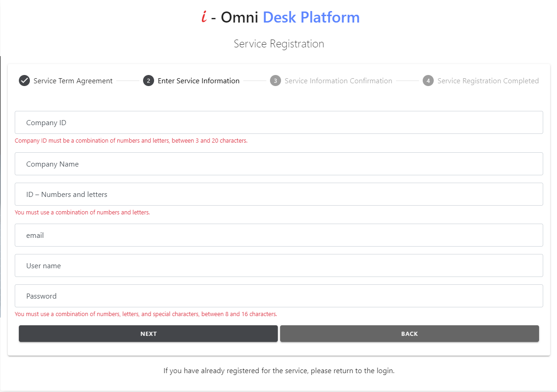Click the password requirement error message

point(146,314)
